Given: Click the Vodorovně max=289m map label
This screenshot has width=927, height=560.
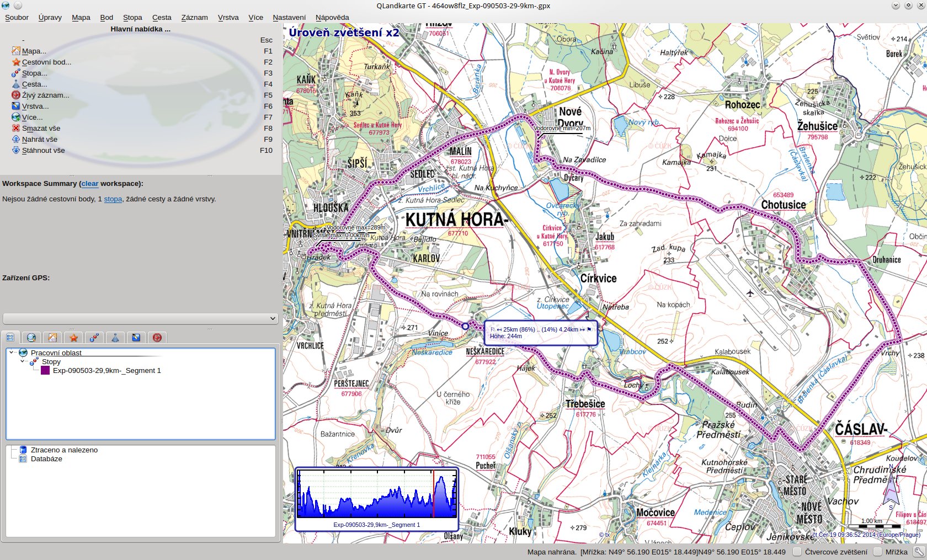Looking at the screenshot, I should click(356, 227).
